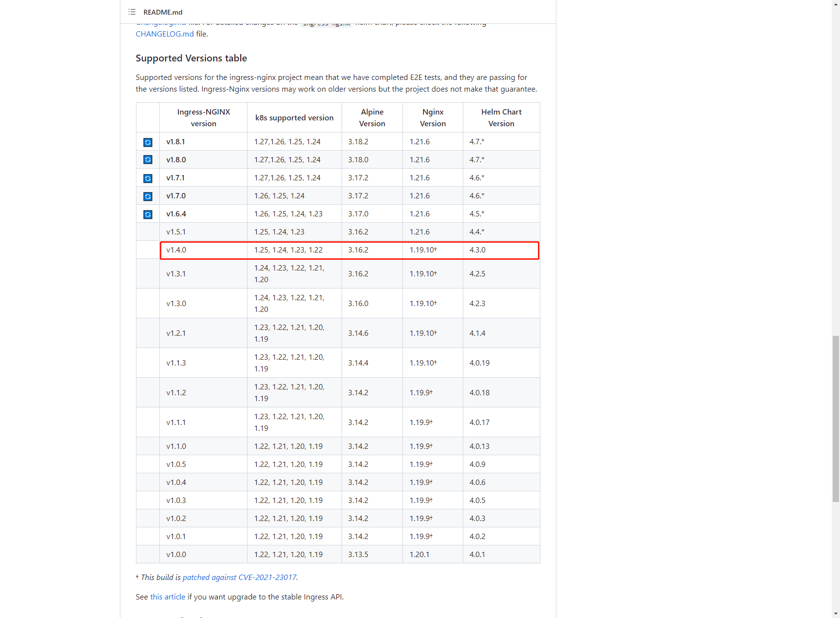The image size is (840, 618).
Task: Click Helm chart version 4.0.17 cell
Action: click(501, 423)
